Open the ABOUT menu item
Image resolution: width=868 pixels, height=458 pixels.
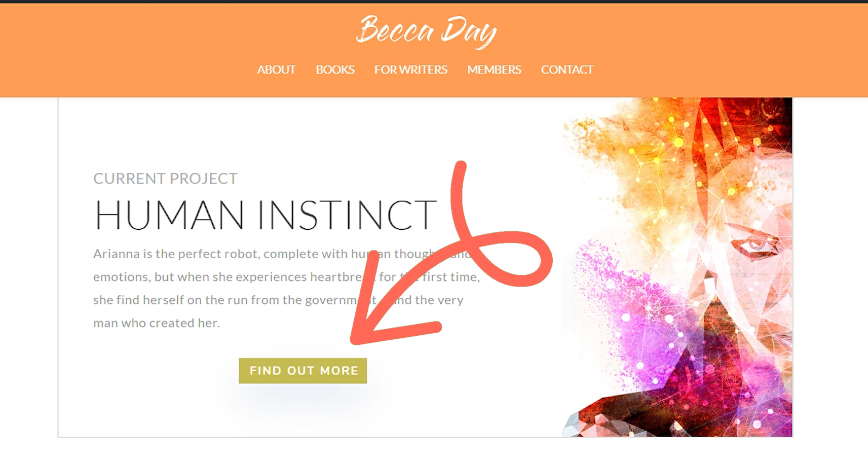tap(276, 70)
